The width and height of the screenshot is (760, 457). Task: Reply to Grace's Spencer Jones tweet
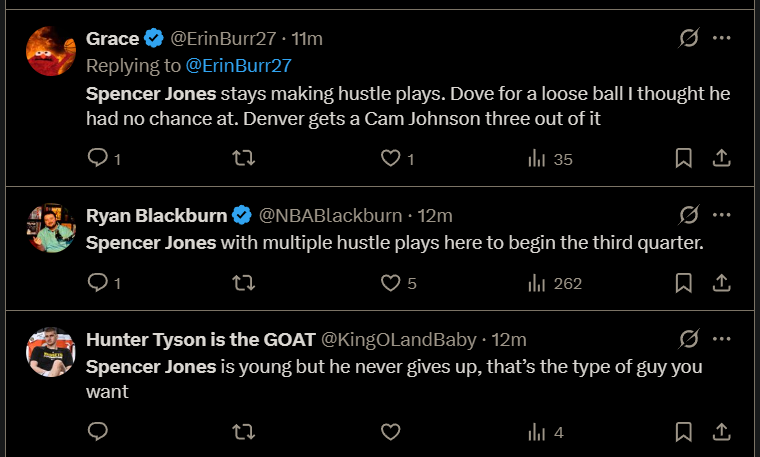[98, 158]
